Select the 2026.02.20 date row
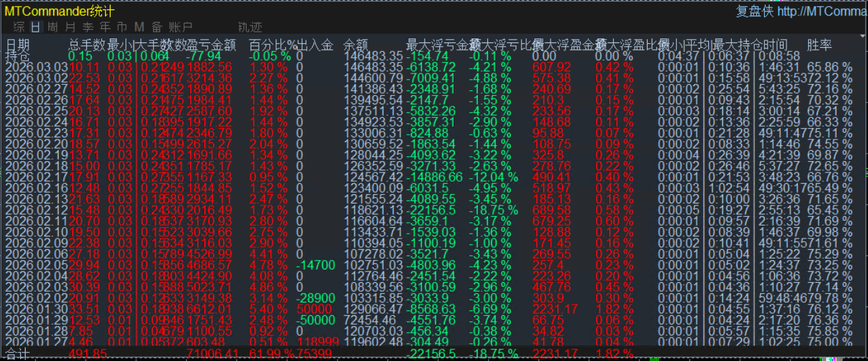Viewport: 868px width, 361px height. tap(36, 143)
